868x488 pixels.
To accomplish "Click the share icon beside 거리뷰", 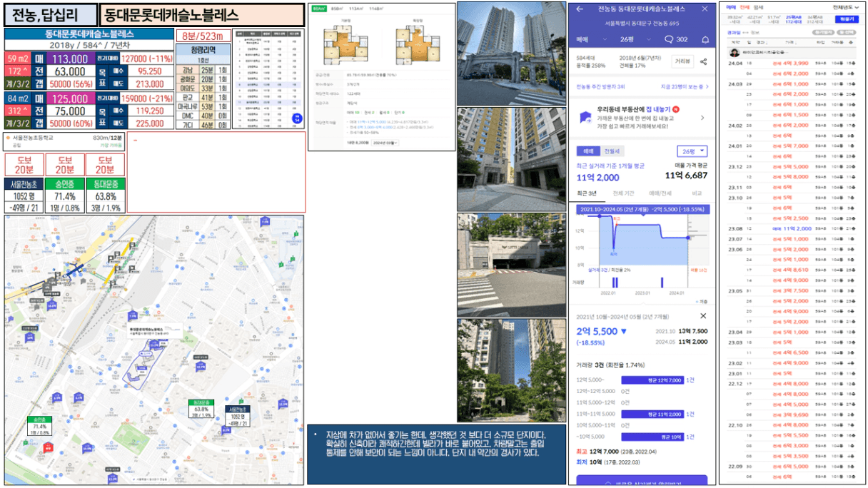I will pos(703,62).
